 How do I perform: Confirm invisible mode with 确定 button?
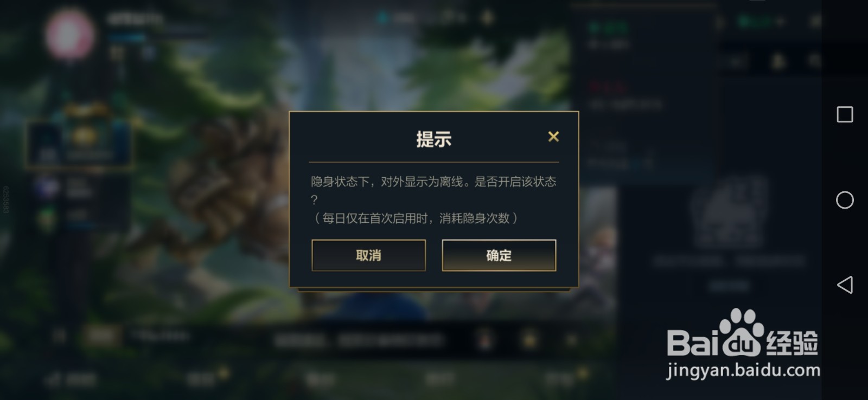pyautogui.click(x=499, y=255)
